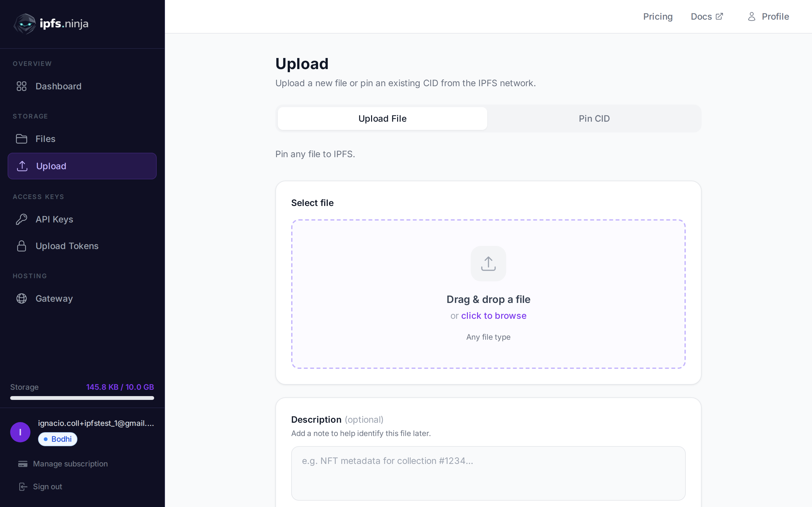Select the Dashboard icon in the sidebar
Image resolution: width=812 pixels, height=507 pixels.
22,86
